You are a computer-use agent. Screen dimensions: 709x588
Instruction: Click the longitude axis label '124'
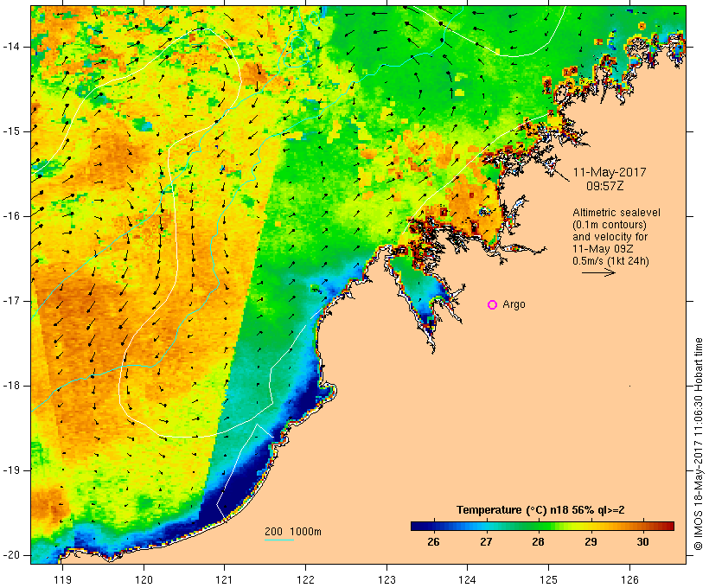468,579
